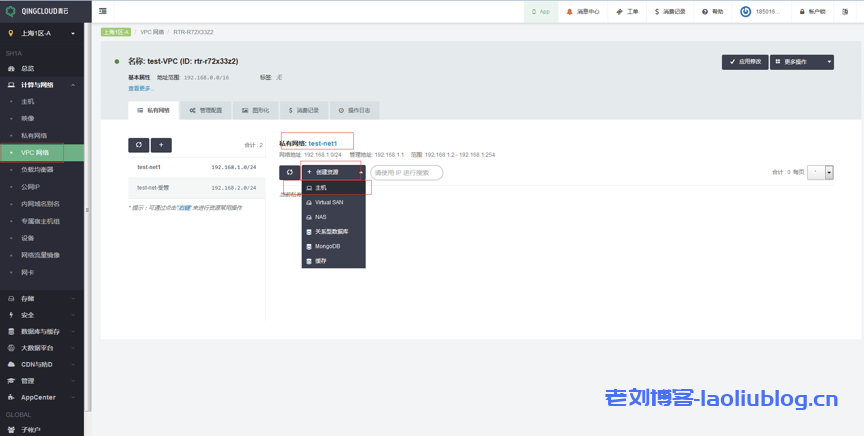Expand the 上海1区-A region selector
Image resolution: width=864 pixels, height=436 pixels.
42,33
